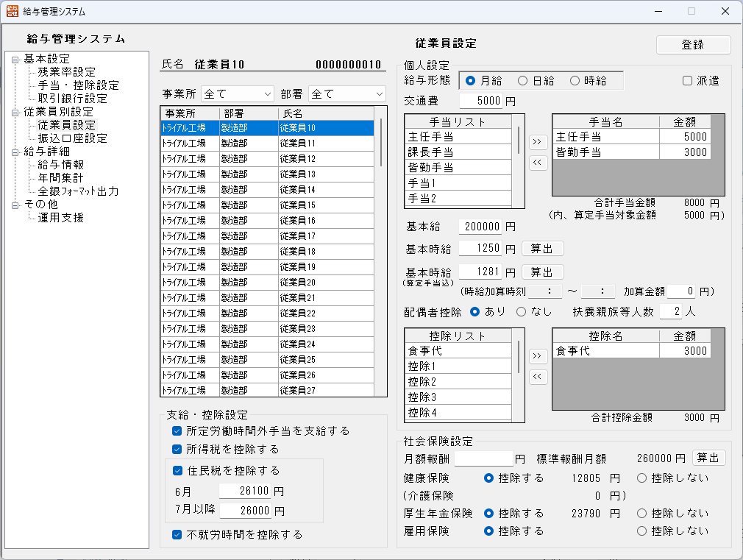
Task: Select 課長手当 in 手当リスト
Action: pos(458,152)
